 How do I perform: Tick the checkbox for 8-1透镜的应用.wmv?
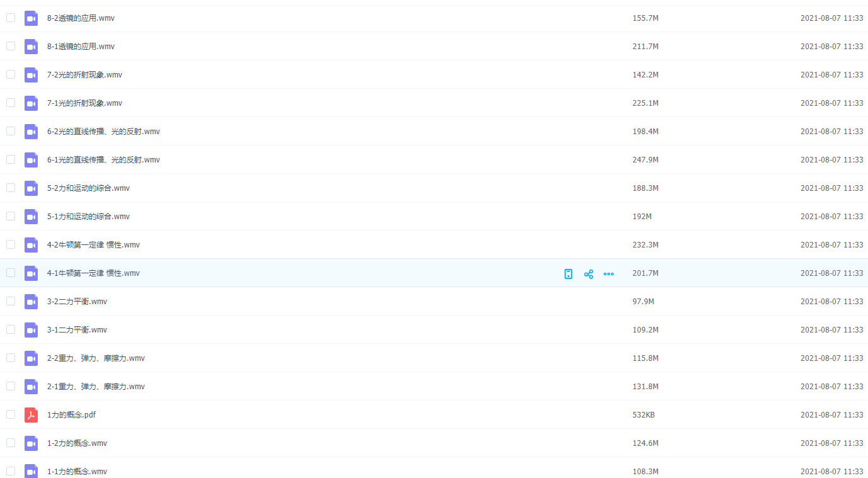(x=11, y=46)
